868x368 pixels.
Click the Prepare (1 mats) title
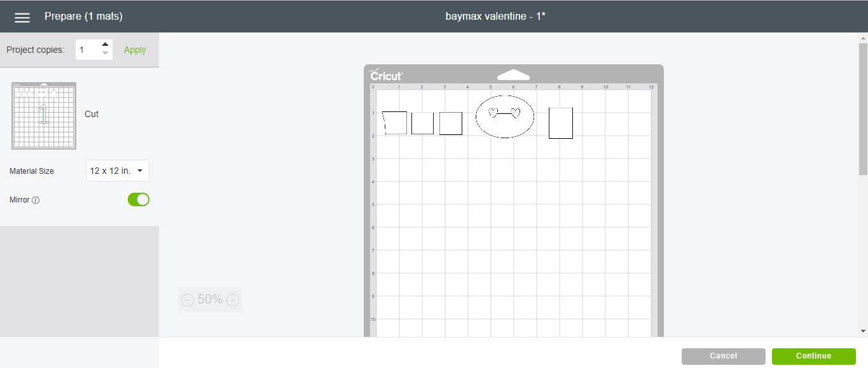[x=83, y=17]
